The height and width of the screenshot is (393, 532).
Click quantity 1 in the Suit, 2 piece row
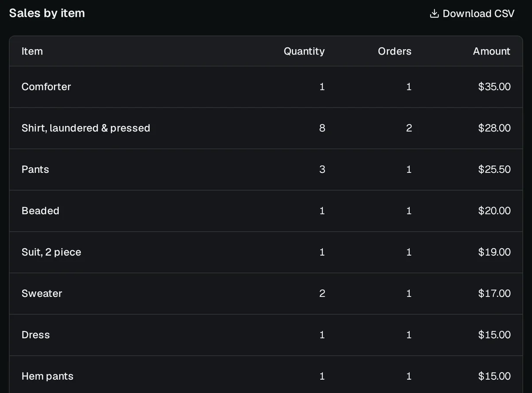tap(322, 252)
